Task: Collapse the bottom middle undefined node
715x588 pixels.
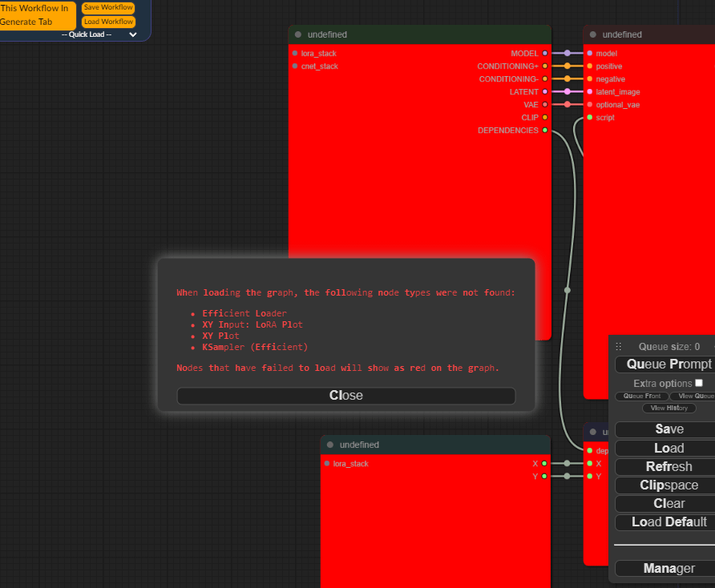Action: pyautogui.click(x=330, y=445)
